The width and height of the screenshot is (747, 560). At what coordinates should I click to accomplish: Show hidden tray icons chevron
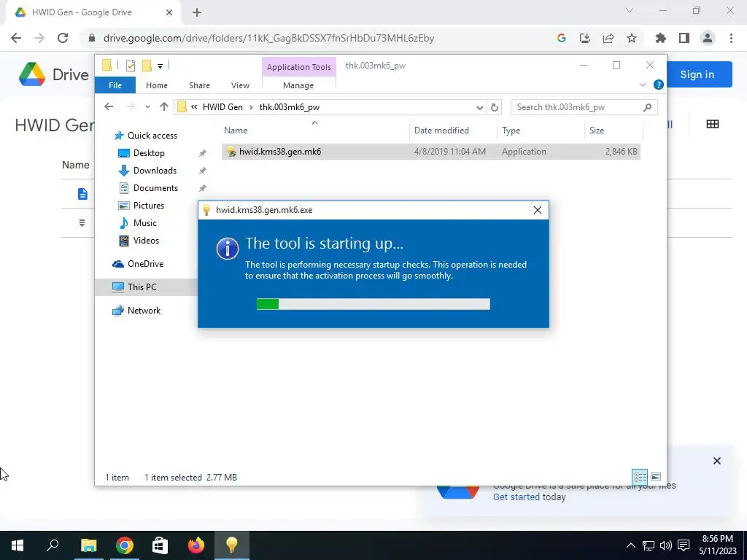[x=631, y=545]
